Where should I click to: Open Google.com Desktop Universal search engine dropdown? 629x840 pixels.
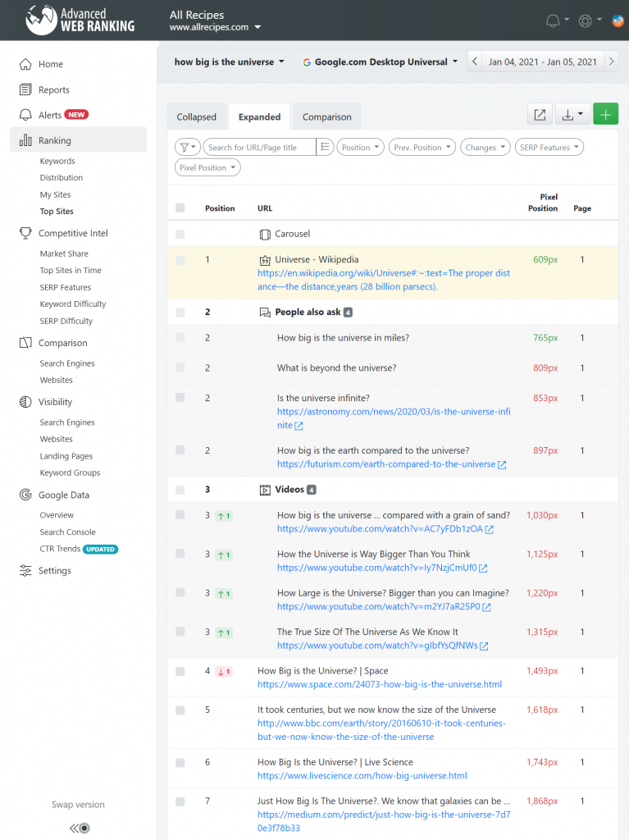(x=380, y=62)
